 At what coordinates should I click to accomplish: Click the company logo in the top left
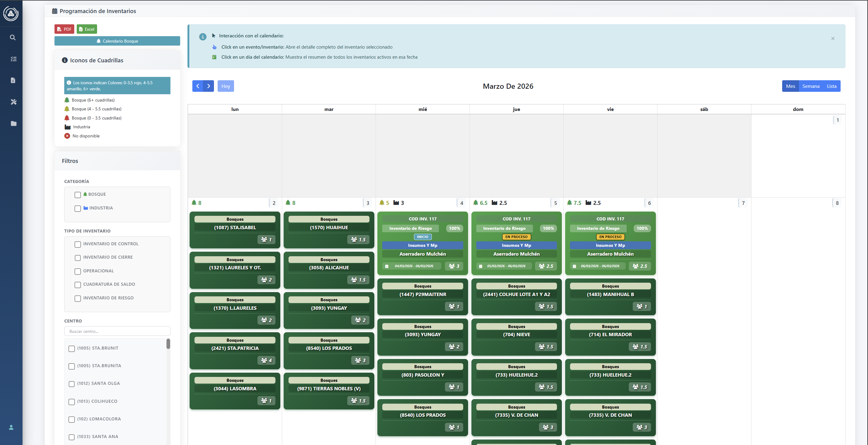click(11, 13)
